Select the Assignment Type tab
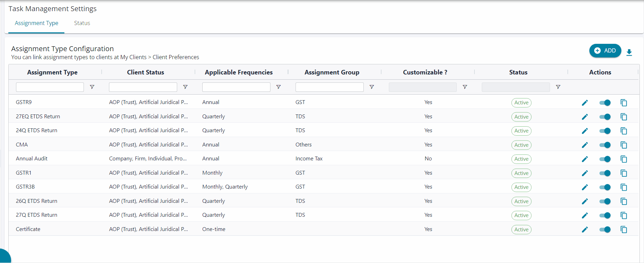This screenshot has height=263, width=644. 37,23
